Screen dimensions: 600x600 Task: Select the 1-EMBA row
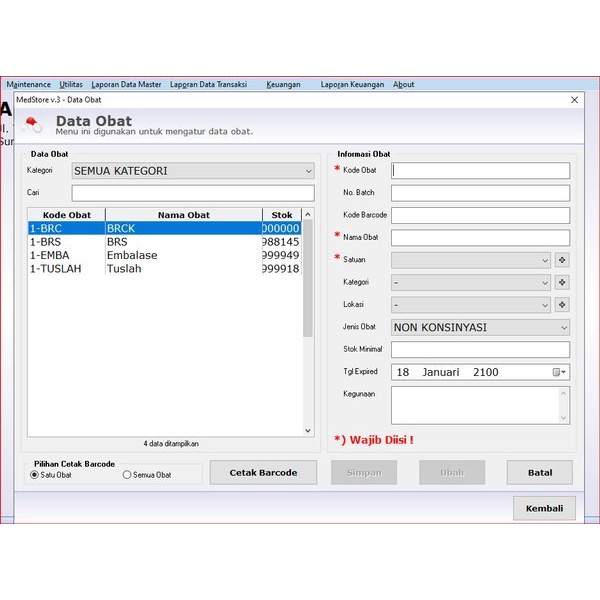[x=165, y=255]
